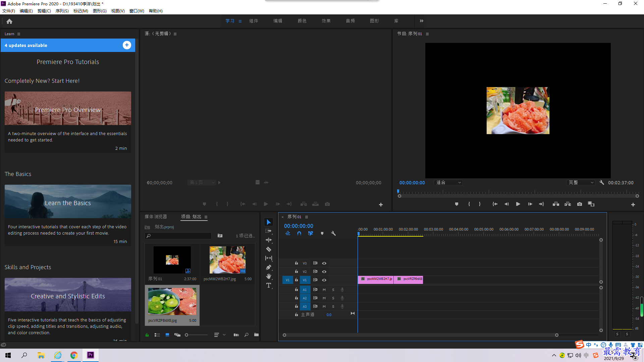Switch to the 效果 workspace
The image size is (644, 362).
pos(326,21)
